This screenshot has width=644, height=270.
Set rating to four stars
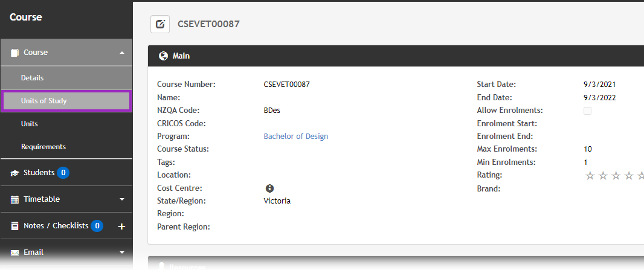tap(629, 176)
